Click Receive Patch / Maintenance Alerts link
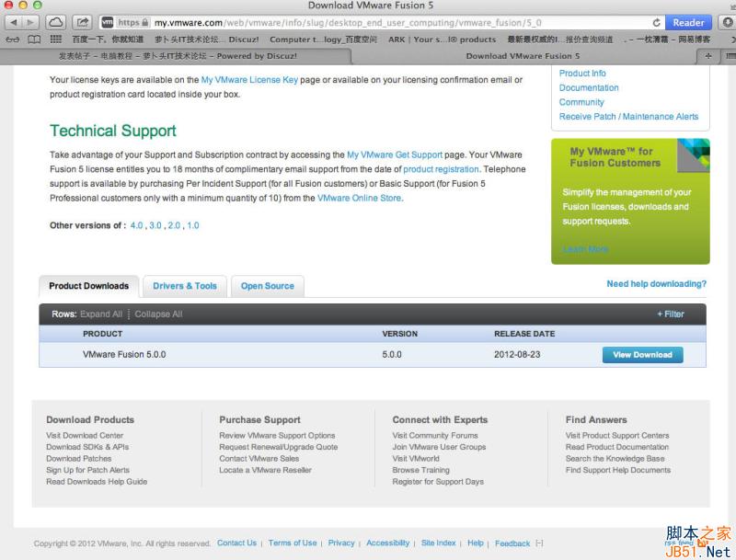This screenshot has width=736, height=560. click(x=628, y=116)
